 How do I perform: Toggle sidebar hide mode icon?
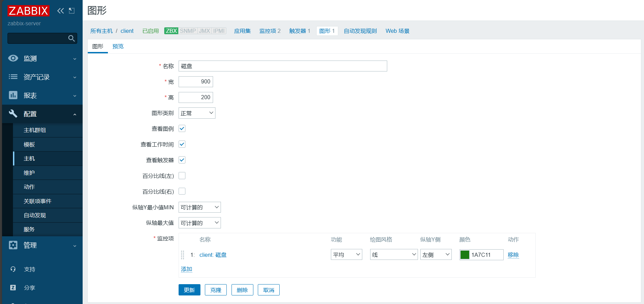coord(72,11)
